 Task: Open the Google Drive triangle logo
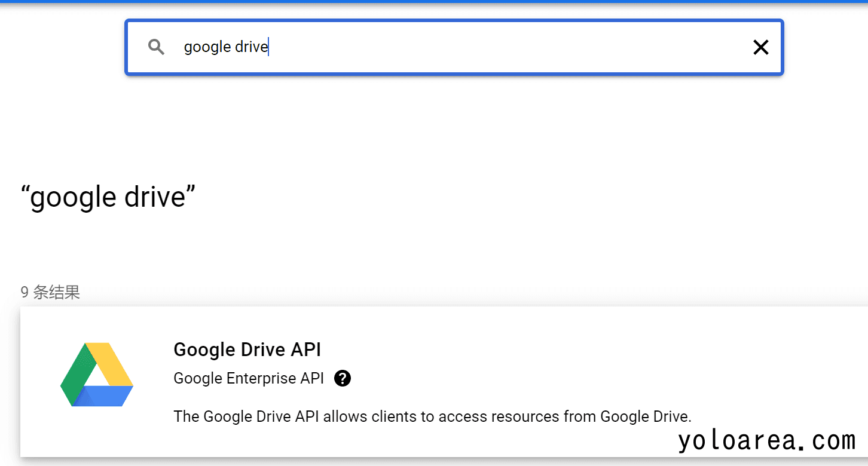[x=97, y=375]
